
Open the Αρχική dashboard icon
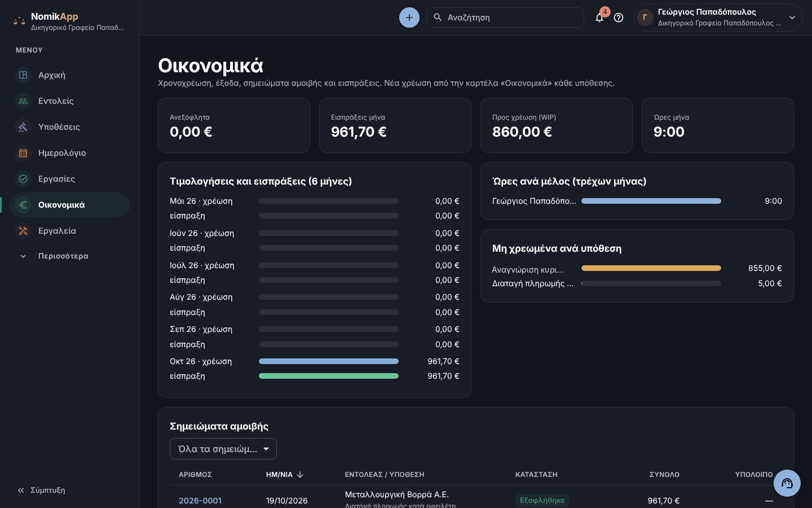point(23,75)
